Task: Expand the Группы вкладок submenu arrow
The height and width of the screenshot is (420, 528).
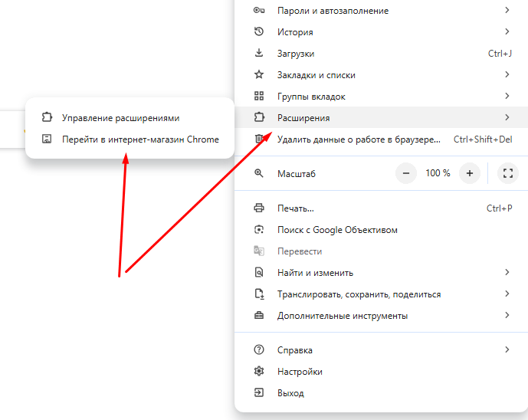Action: coord(507,96)
